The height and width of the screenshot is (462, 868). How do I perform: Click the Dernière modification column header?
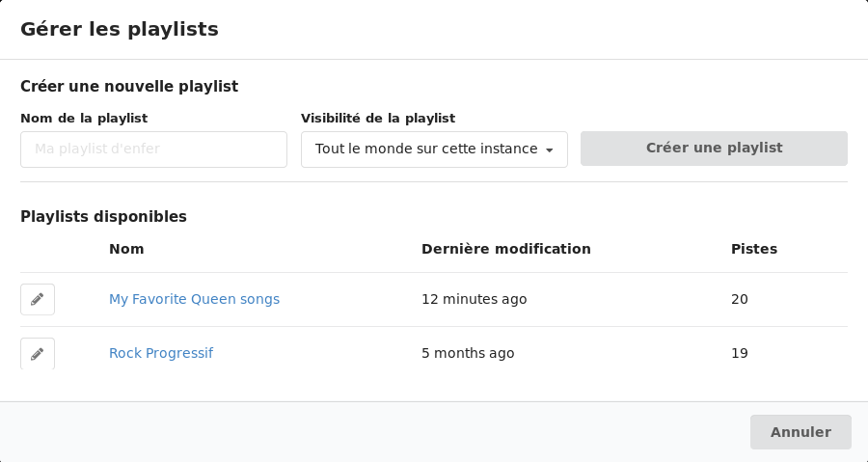(x=506, y=249)
